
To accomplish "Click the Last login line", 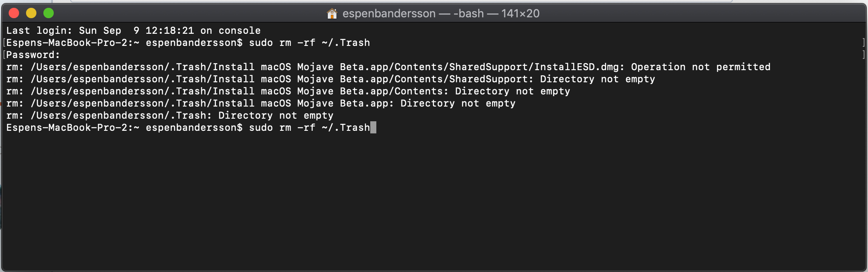I will (134, 30).
